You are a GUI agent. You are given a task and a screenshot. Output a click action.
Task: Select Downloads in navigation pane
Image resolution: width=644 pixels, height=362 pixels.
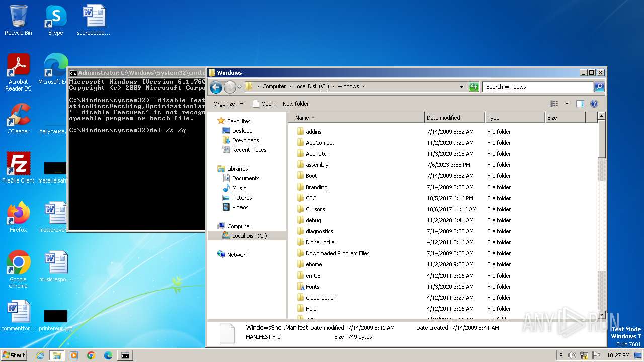coord(245,140)
